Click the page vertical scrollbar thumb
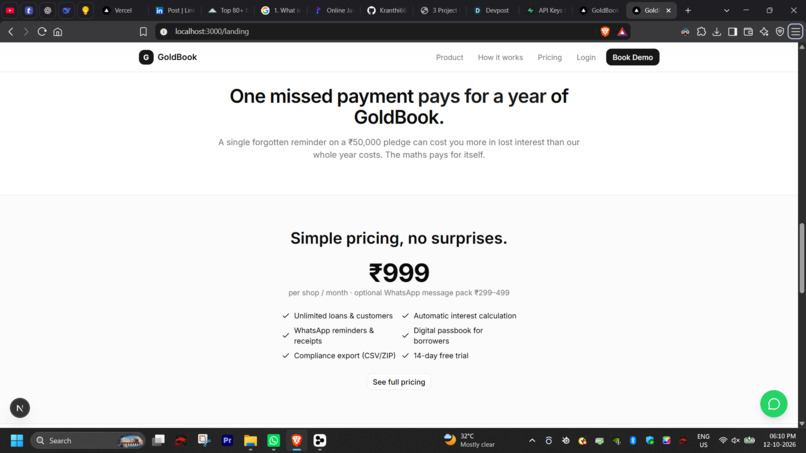 [x=802, y=258]
